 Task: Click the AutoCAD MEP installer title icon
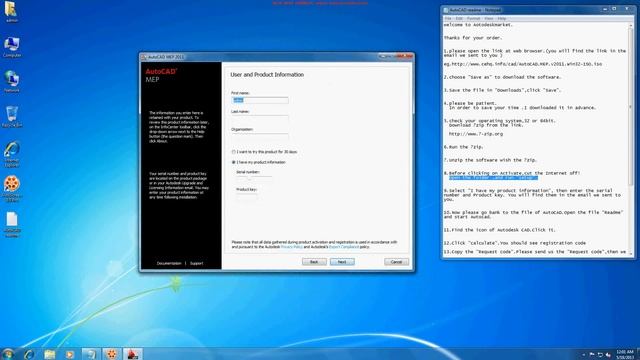(x=144, y=57)
